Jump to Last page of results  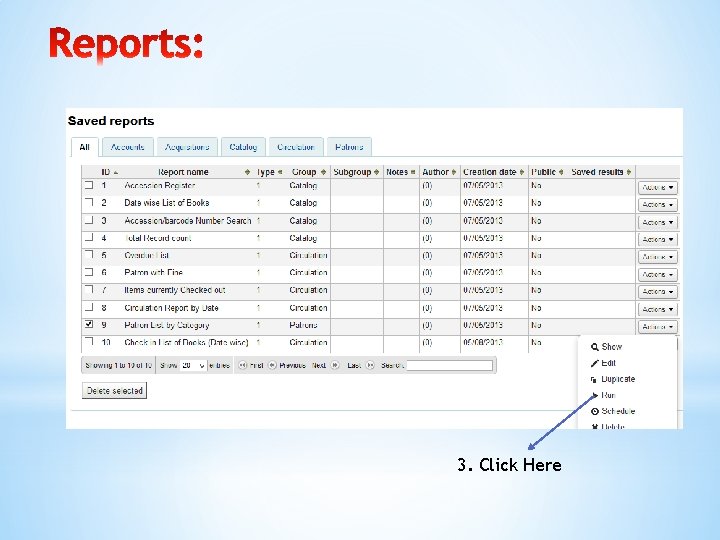(361, 366)
